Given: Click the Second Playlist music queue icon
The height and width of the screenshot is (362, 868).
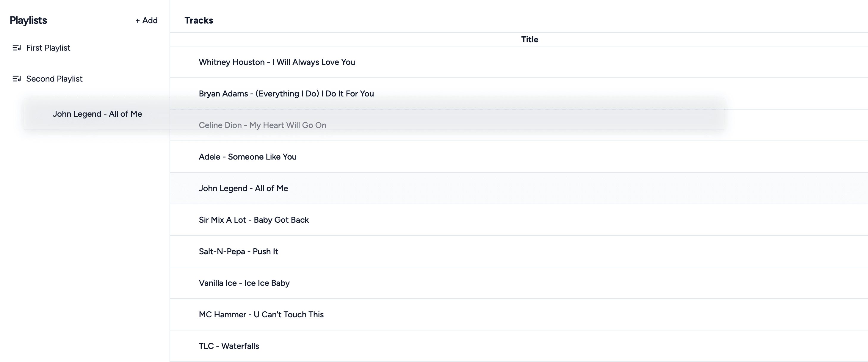Looking at the screenshot, I should coord(17,79).
